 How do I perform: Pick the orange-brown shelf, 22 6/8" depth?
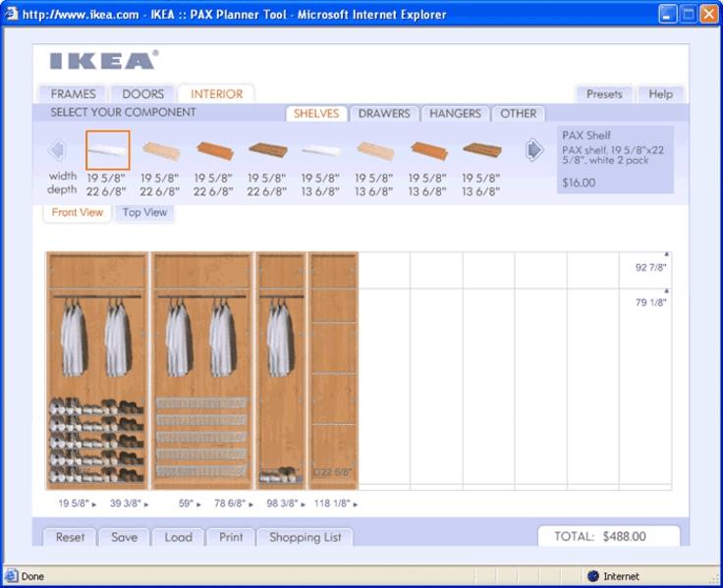pyautogui.click(x=214, y=151)
